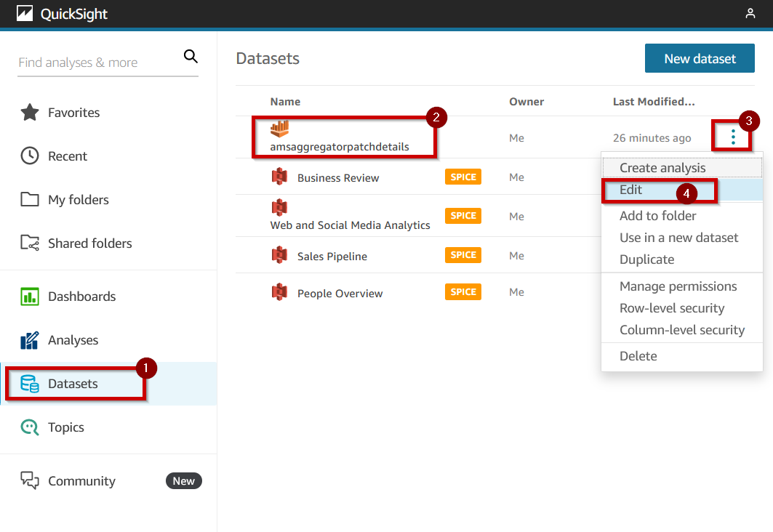Click the Community speech bubbles icon
Viewport: 773px width, 532px height.
click(30, 480)
